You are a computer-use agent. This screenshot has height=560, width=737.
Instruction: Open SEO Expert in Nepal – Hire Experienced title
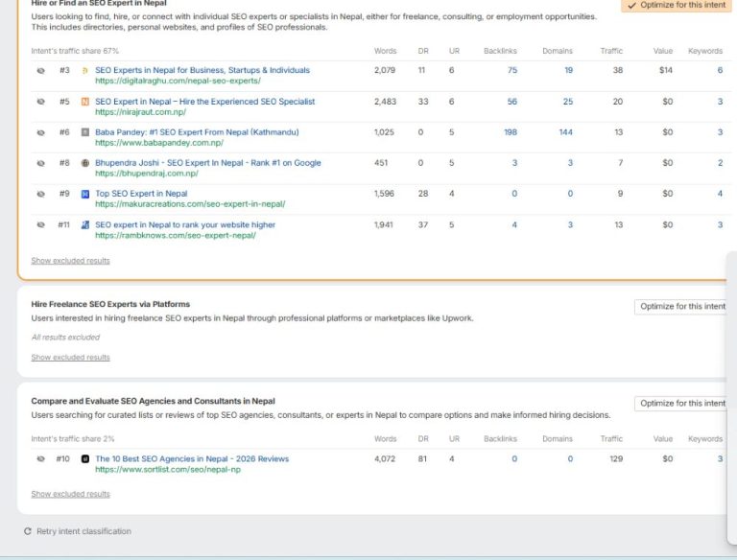click(205, 102)
